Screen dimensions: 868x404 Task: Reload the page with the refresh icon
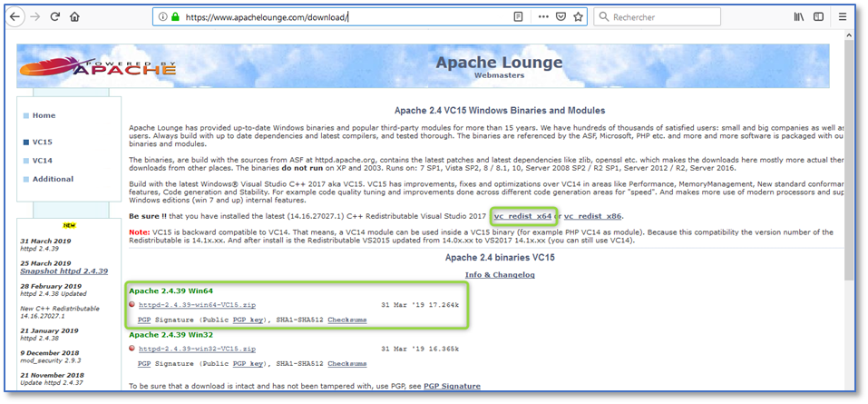tap(55, 16)
